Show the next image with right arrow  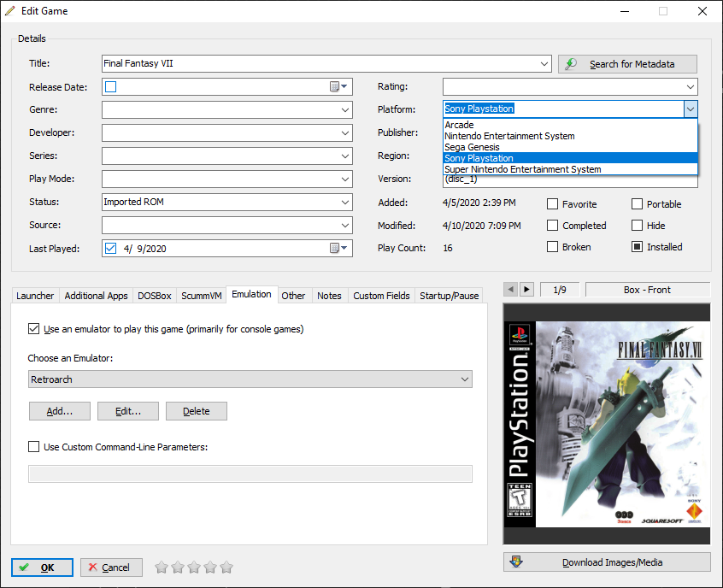coord(526,290)
